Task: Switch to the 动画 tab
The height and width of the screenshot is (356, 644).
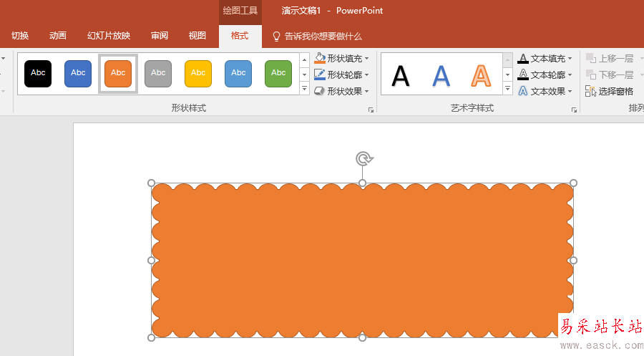Action: tap(58, 36)
